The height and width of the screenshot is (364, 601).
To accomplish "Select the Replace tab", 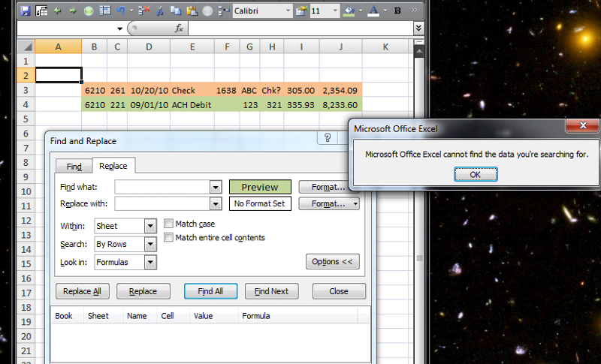I will pos(113,166).
